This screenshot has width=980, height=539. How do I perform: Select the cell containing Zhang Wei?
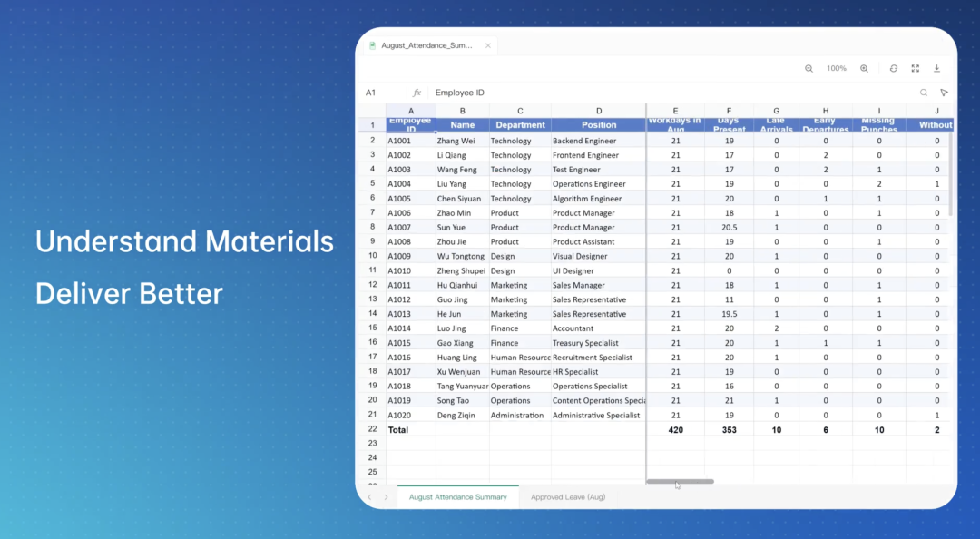[x=463, y=141]
